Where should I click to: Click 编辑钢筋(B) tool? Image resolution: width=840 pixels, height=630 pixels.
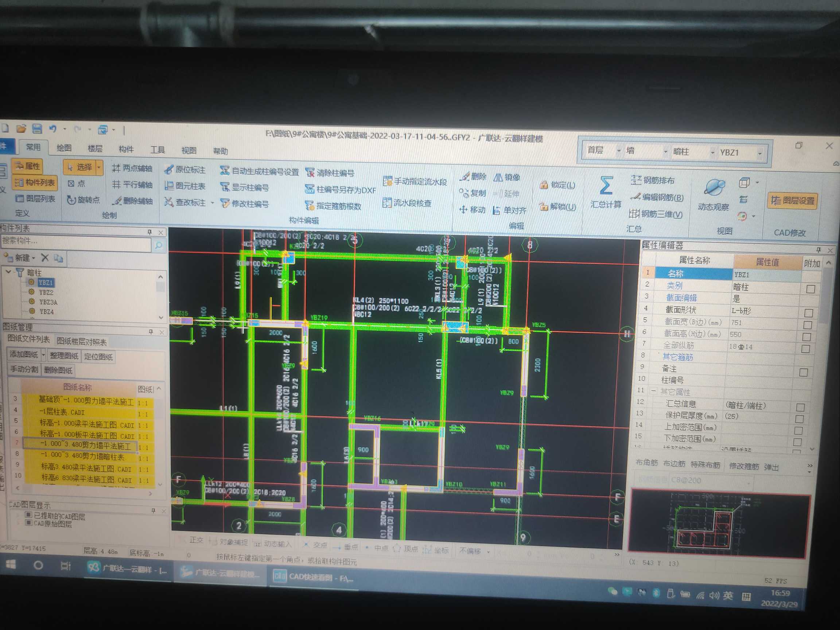click(x=657, y=198)
